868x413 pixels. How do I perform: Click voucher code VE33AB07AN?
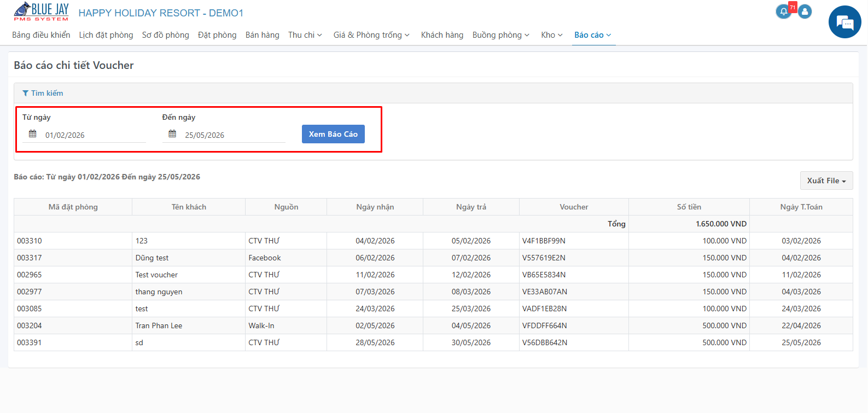coord(545,292)
